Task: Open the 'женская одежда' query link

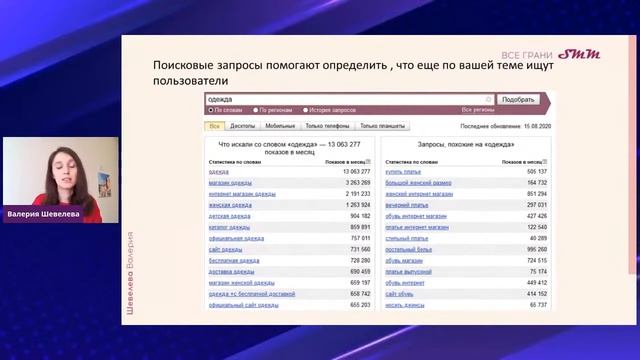Action: click(x=230, y=205)
